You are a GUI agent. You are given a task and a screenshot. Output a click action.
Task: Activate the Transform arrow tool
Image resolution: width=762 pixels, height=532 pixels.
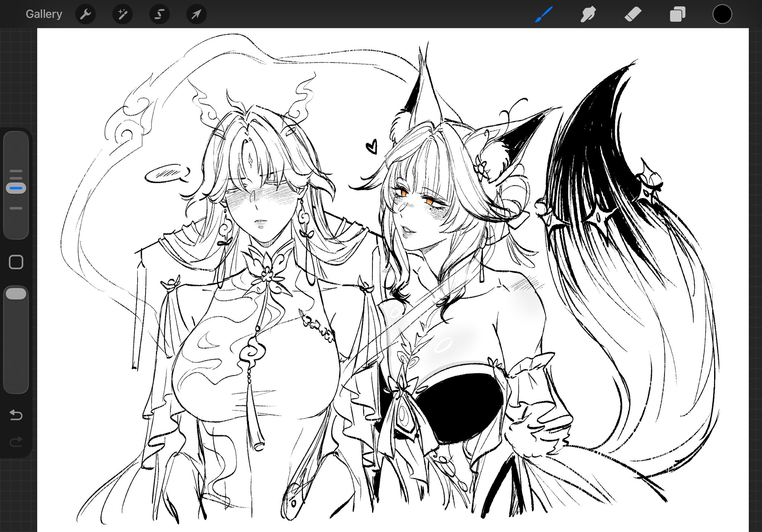point(196,14)
